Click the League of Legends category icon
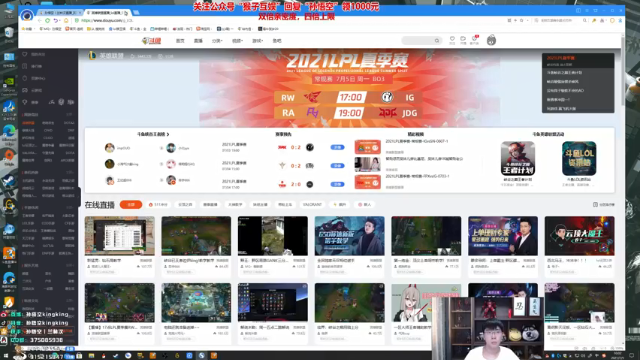Viewport: 640px width, 360px height. 92,56
